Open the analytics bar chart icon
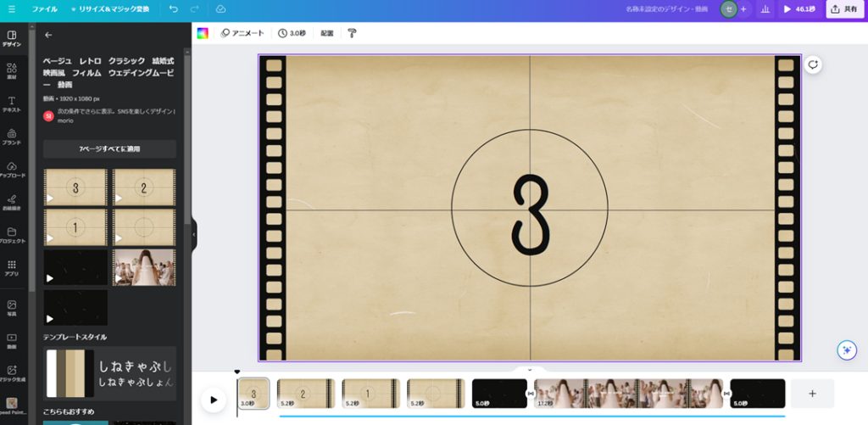 pyautogui.click(x=765, y=9)
